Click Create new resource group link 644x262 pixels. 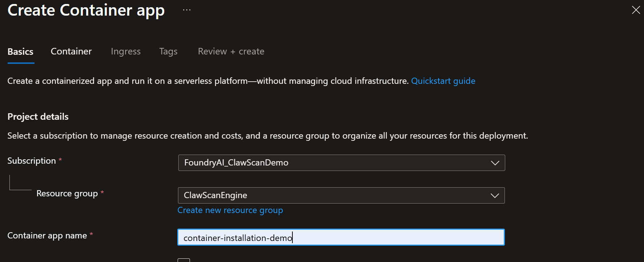[230, 210]
